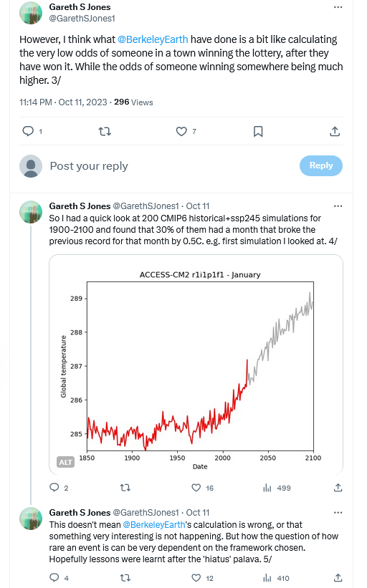Expand the more menu on the 4/ tweet

pyautogui.click(x=338, y=206)
